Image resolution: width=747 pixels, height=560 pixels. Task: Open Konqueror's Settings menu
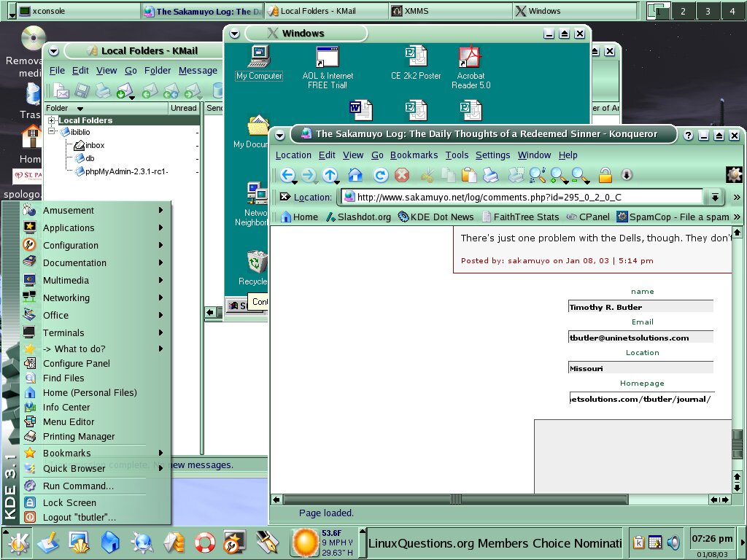point(492,155)
